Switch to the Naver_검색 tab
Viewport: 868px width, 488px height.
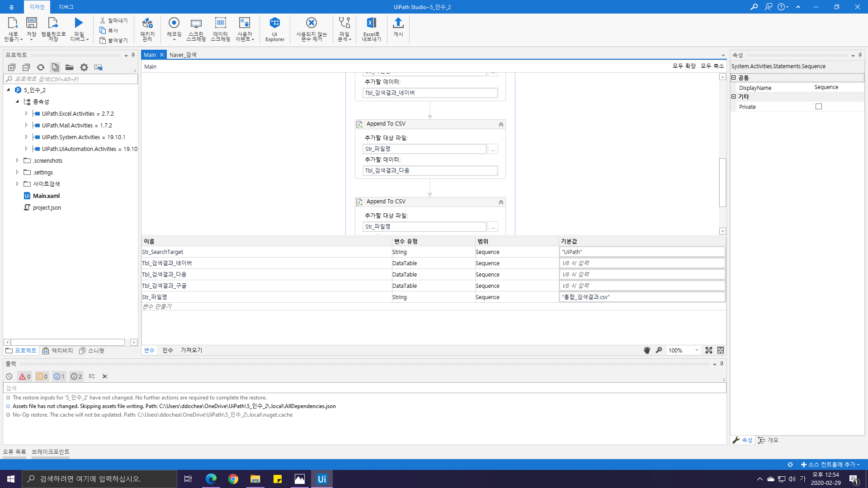click(183, 55)
